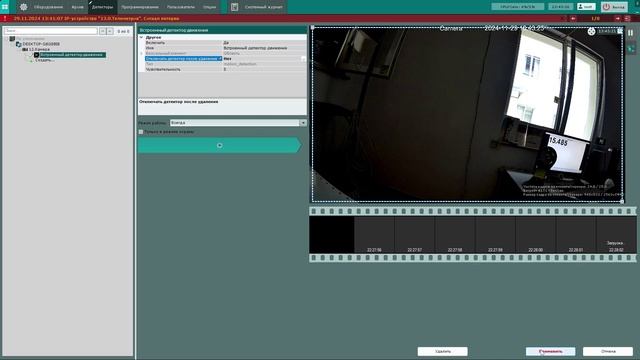Go to next alert with right arrow
Viewport: 640px width, 360px height.
tap(618, 18)
